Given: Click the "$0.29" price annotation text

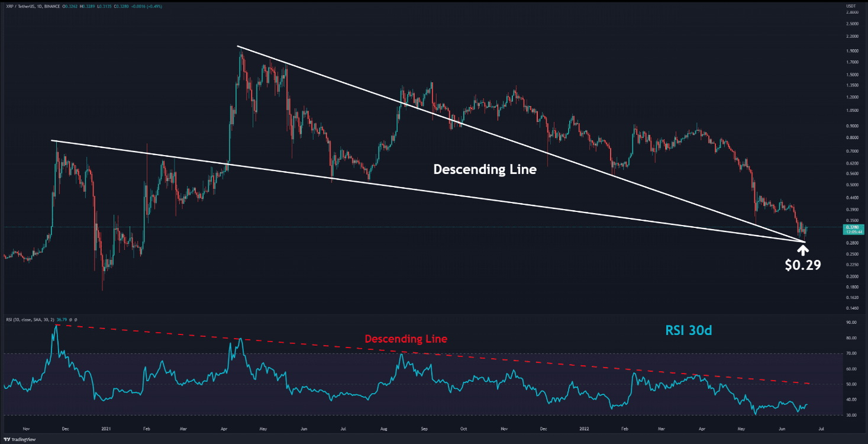Looking at the screenshot, I should coord(803,266).
